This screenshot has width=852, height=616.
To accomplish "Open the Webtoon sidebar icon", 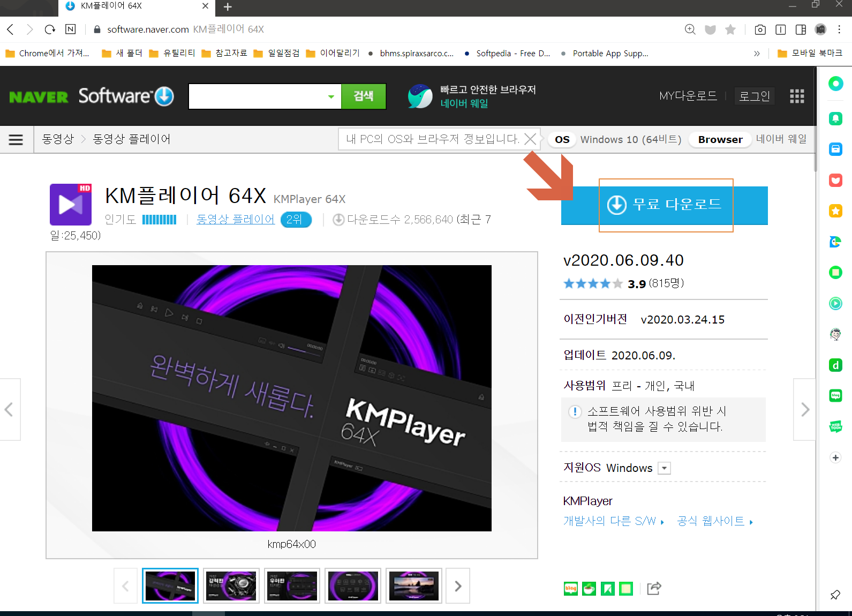I will (835, 426).
